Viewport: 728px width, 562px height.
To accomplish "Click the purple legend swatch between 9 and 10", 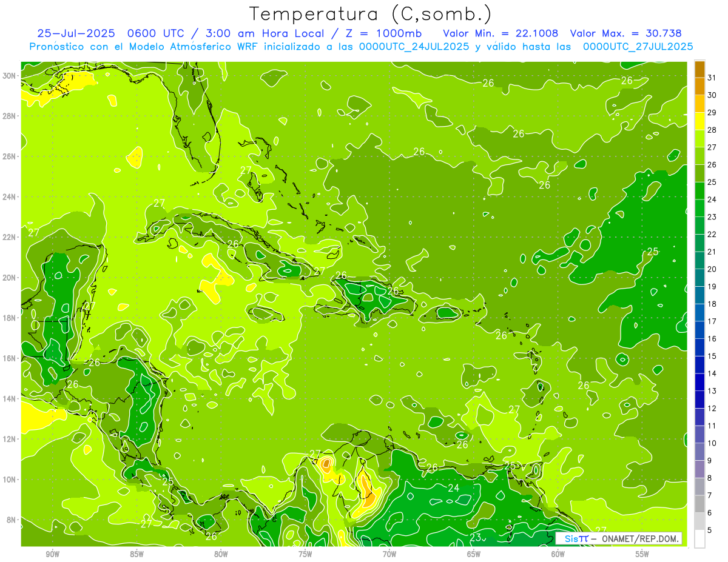I will click(x=699, y=452).
